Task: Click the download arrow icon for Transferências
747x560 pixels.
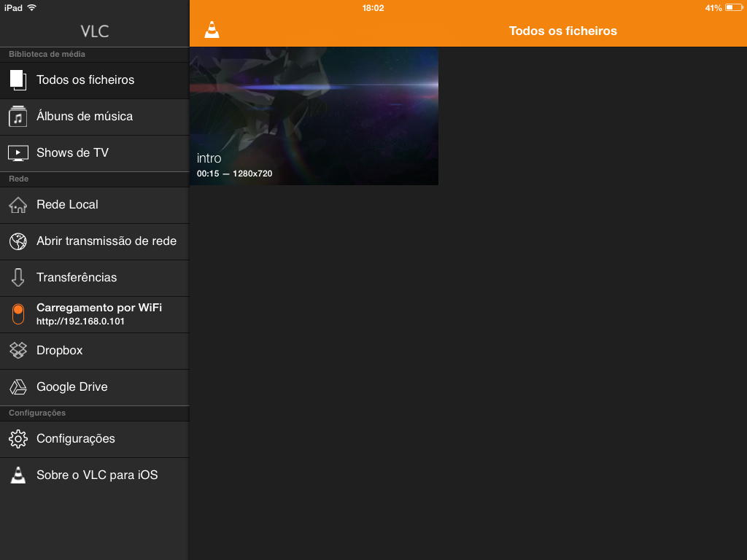Action: pyautogui.click(x=18, y=278)
